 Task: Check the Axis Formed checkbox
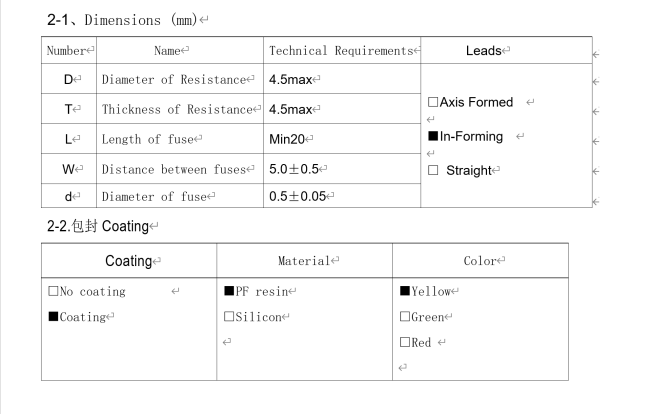433,103
